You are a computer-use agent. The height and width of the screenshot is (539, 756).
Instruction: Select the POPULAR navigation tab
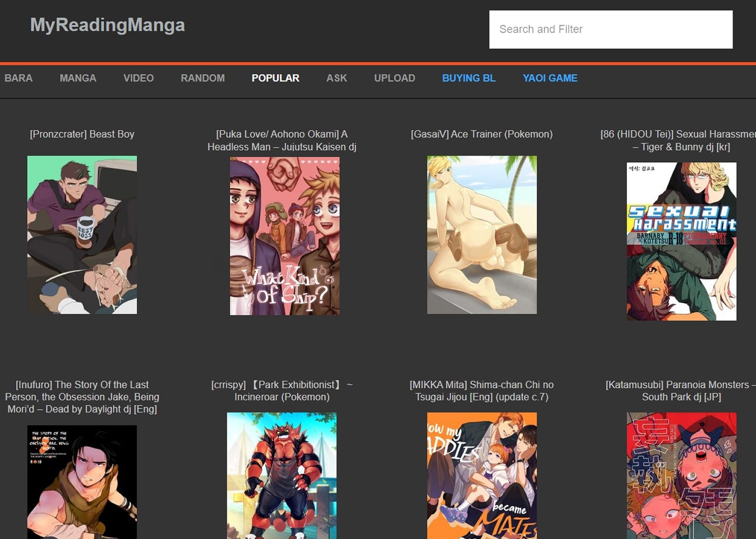tap(275, 78)
